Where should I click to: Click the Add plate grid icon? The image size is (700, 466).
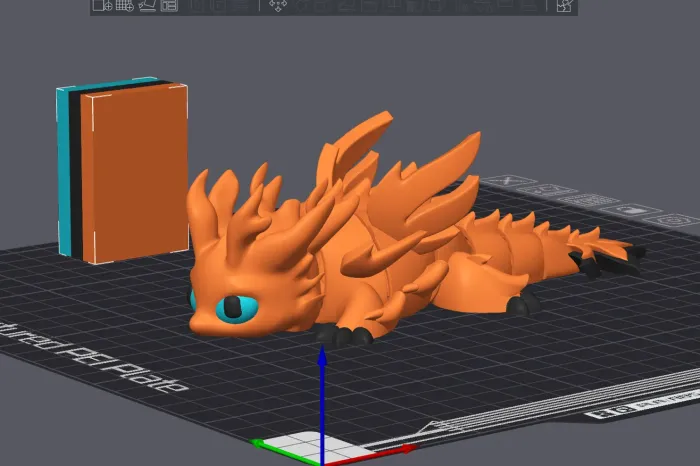[x=124, y=6]
